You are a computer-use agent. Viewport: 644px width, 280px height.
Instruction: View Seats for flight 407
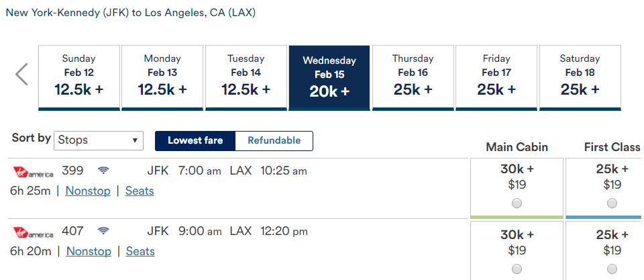click(x=140, y=252)
